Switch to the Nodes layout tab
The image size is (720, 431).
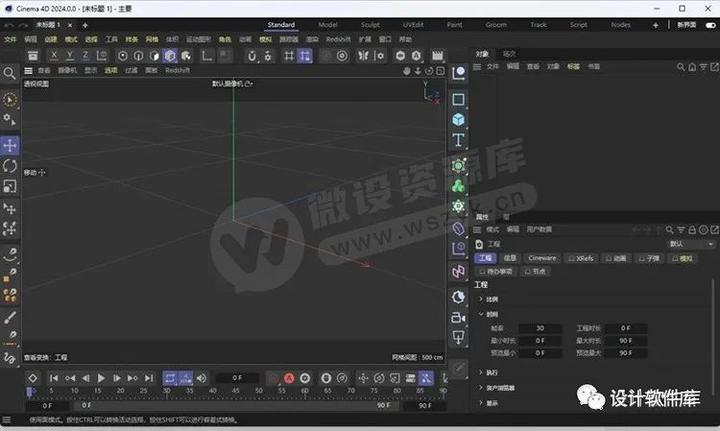621,25
